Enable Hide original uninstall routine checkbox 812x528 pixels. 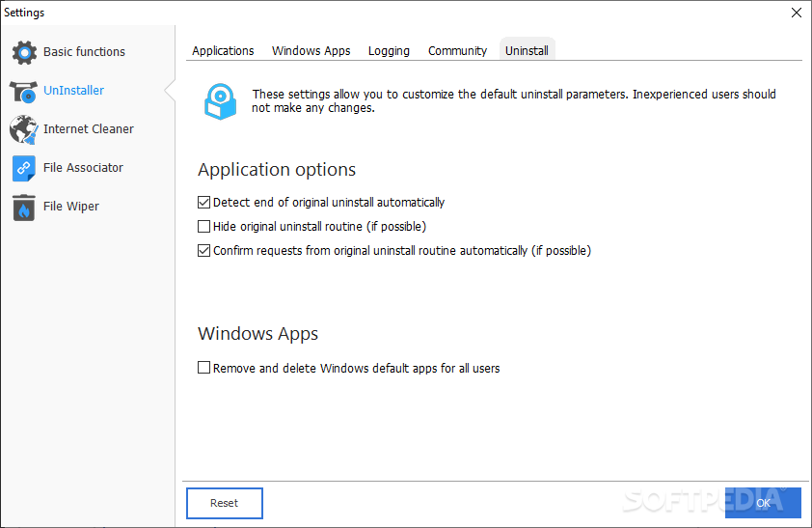coord(204,227)
